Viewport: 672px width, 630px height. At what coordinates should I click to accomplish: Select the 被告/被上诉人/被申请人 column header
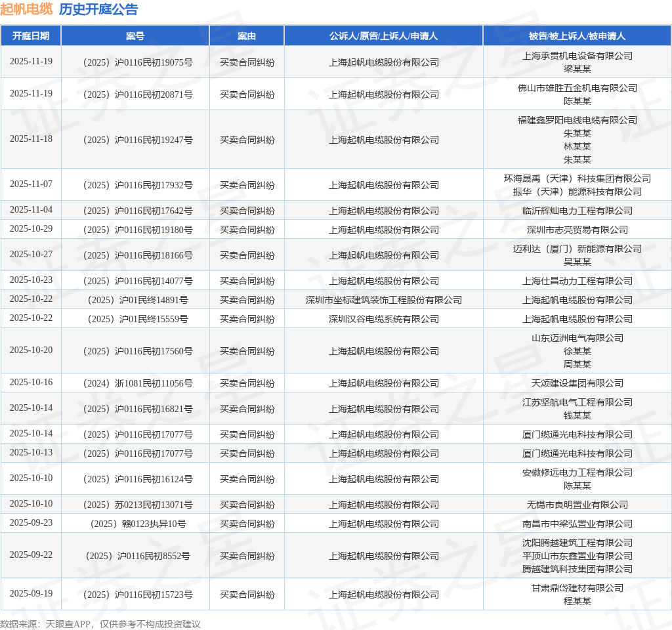(x=577, y=36)
